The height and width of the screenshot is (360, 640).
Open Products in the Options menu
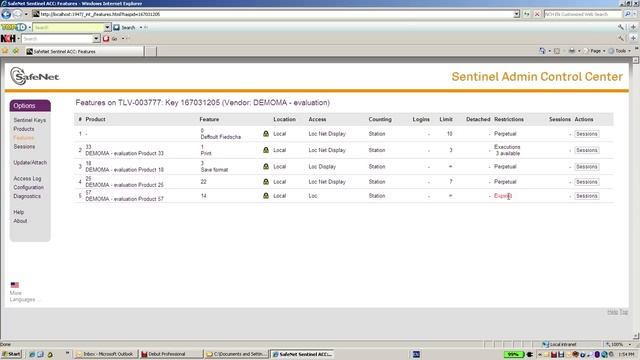pyautogui.click(x=24, y=129)
